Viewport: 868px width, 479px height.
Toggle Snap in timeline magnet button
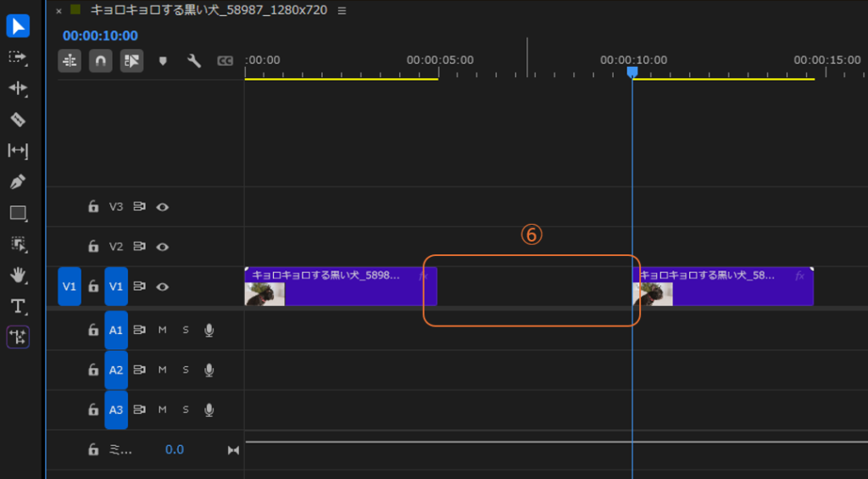click(100, 61)
